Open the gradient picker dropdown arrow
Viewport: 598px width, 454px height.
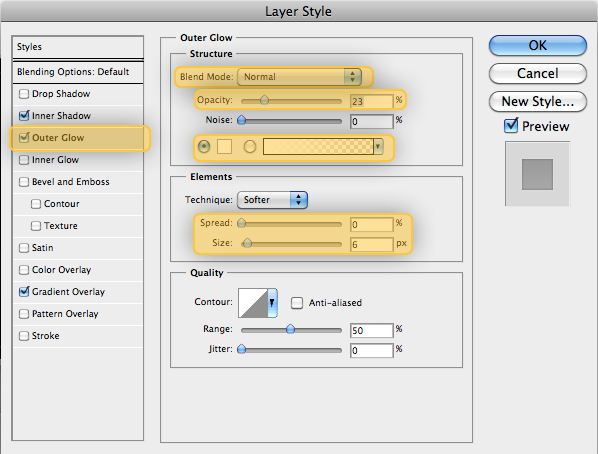point(378,147)
